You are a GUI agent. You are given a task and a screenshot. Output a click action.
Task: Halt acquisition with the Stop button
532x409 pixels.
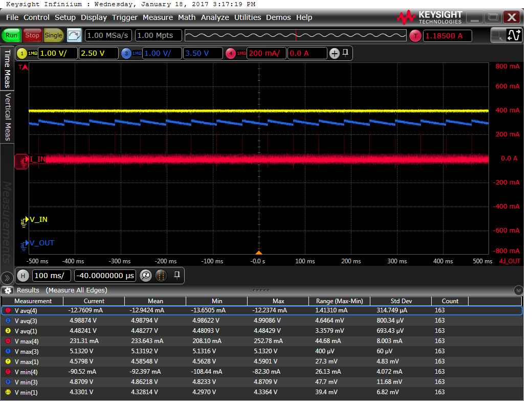(x=32, y=35)
